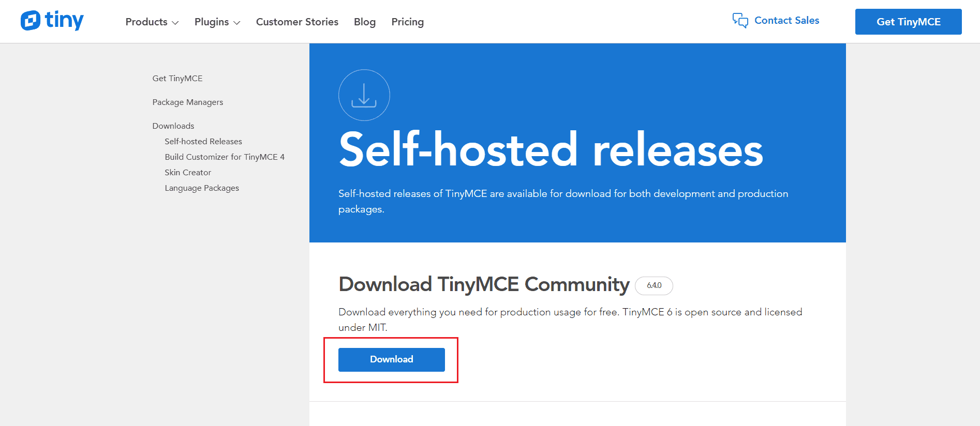980x426 pixels.
Task: Select Package Managers in the sidebar
Action: click(x=188, y=102)
